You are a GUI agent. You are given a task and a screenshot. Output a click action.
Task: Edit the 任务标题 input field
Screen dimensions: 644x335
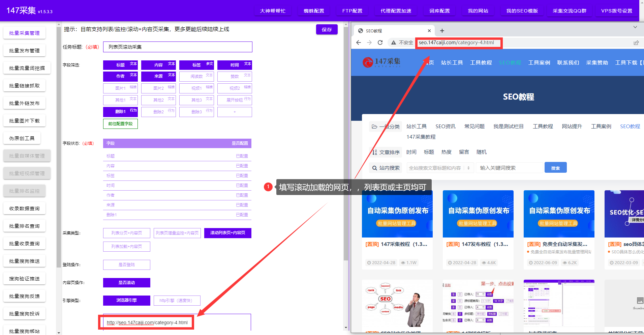coord(178,47)
